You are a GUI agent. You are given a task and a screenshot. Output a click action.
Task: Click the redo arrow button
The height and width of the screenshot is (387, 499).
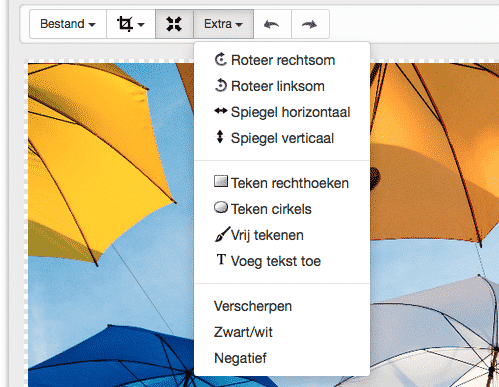[x=310, y=24]
